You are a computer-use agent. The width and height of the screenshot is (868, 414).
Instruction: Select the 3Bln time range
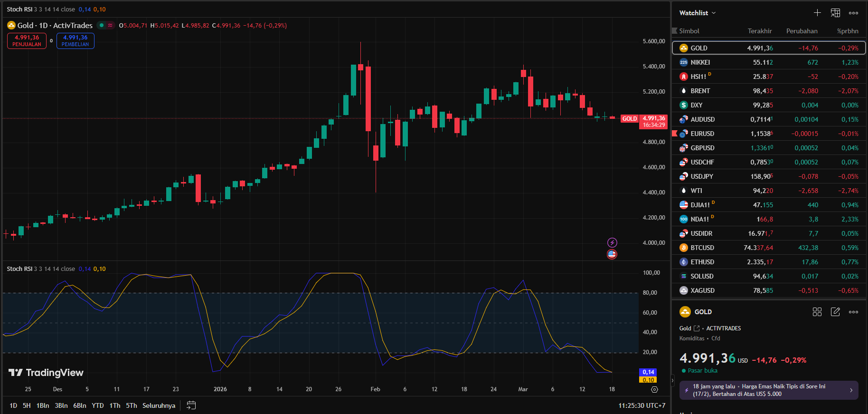pyautogui.click(x=61, y=405)
